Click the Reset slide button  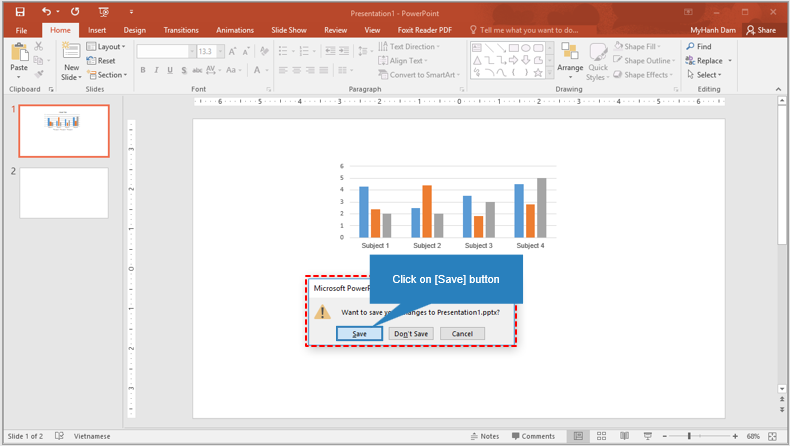point(101,60)
